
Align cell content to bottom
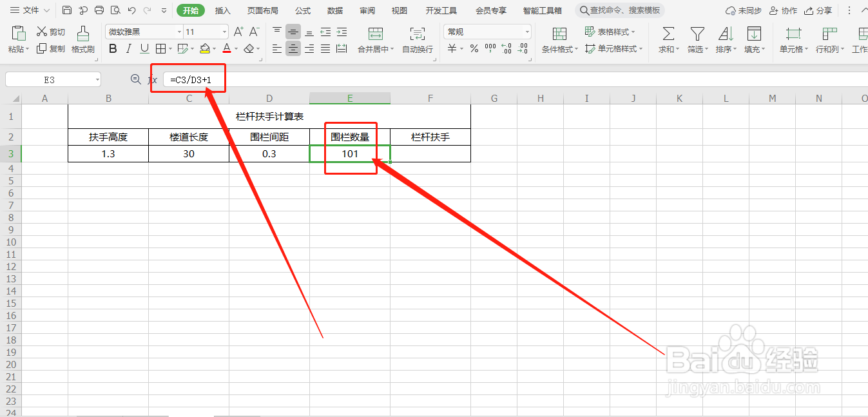(309, 32)
